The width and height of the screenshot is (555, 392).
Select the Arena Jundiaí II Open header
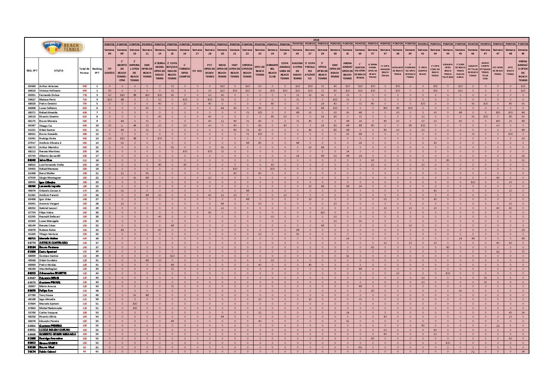[x=523, y=70]
